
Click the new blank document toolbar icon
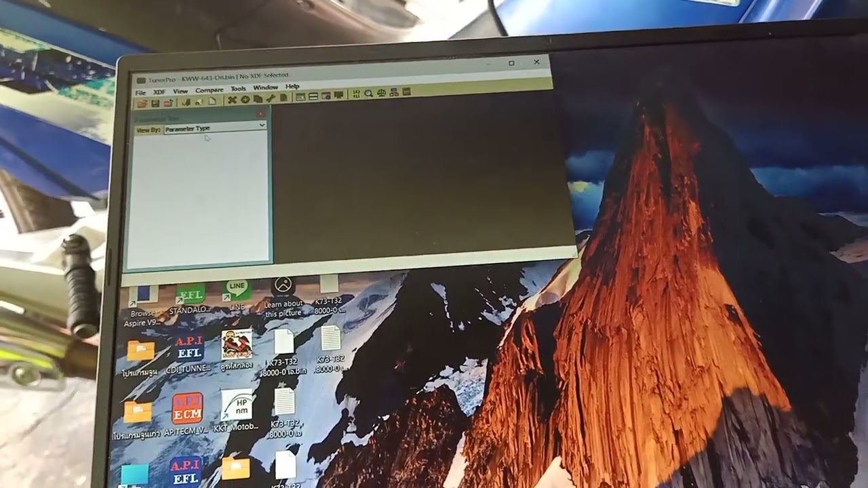coord(212,101)
